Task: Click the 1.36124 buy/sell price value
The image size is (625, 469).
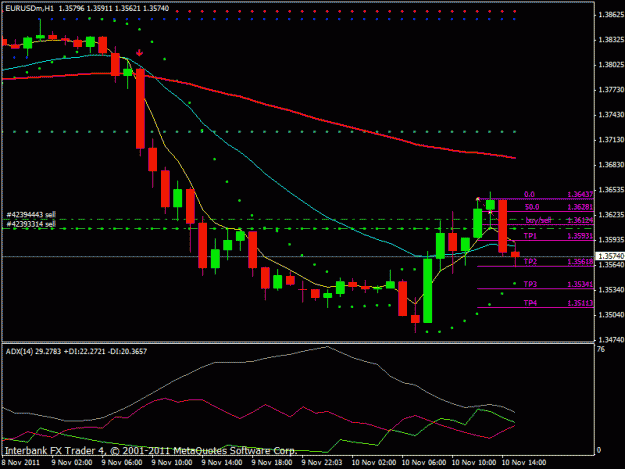Action: pos(580,220)
